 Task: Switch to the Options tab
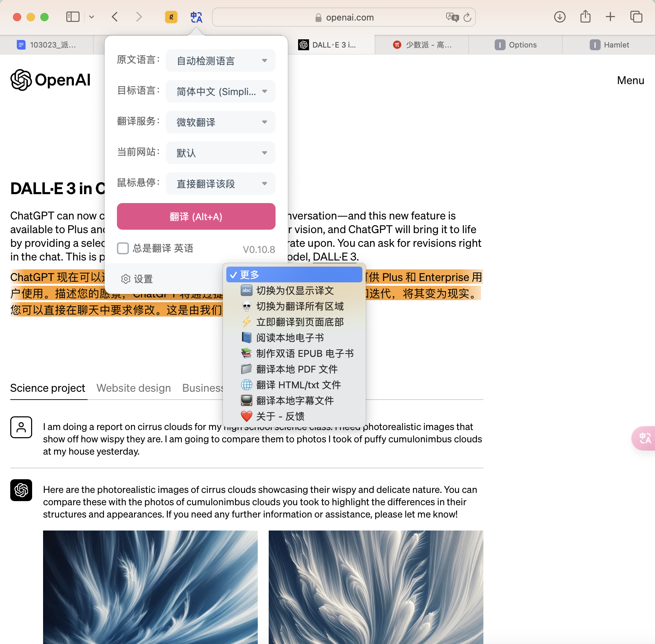[516, 45]
